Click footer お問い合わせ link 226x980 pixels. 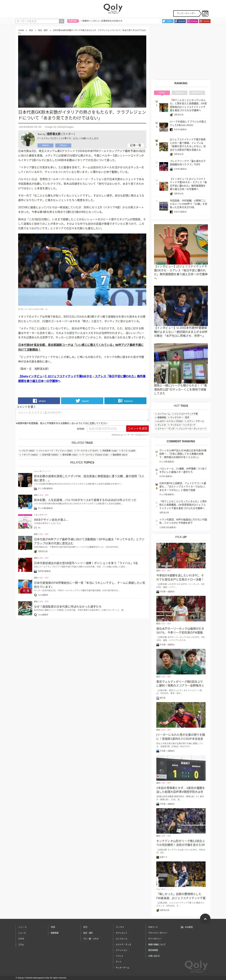click(x=154, y=956)
